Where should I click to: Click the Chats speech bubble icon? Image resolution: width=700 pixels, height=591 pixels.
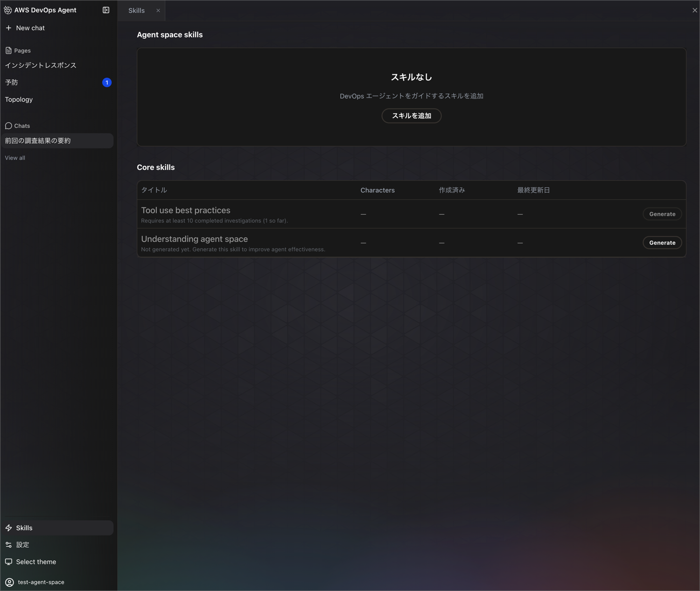tap(8, 126)
